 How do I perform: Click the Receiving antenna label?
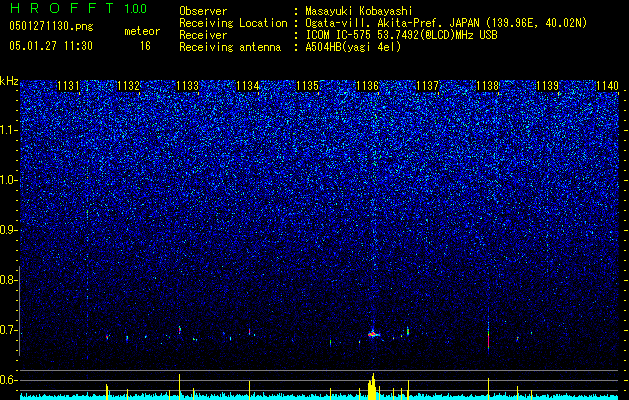point(230,47)
